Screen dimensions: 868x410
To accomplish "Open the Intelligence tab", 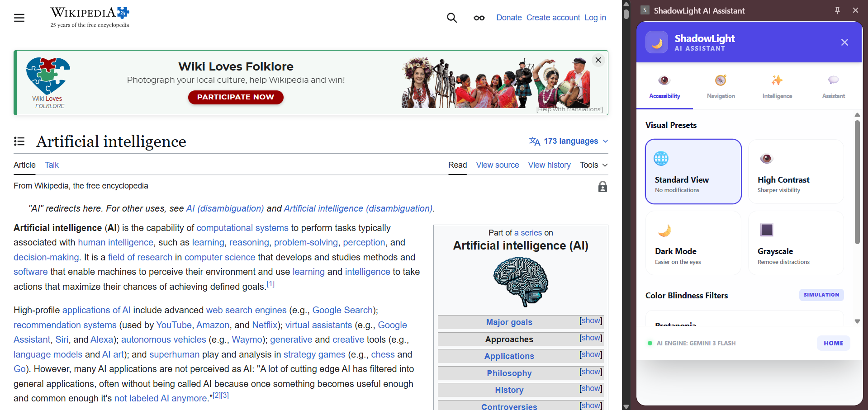I will coord(777,87).
